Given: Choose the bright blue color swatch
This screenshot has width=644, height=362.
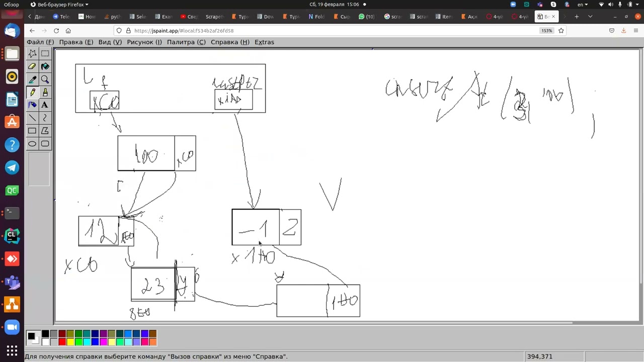Looking at the screenshot, I should [x=95, y=342].
